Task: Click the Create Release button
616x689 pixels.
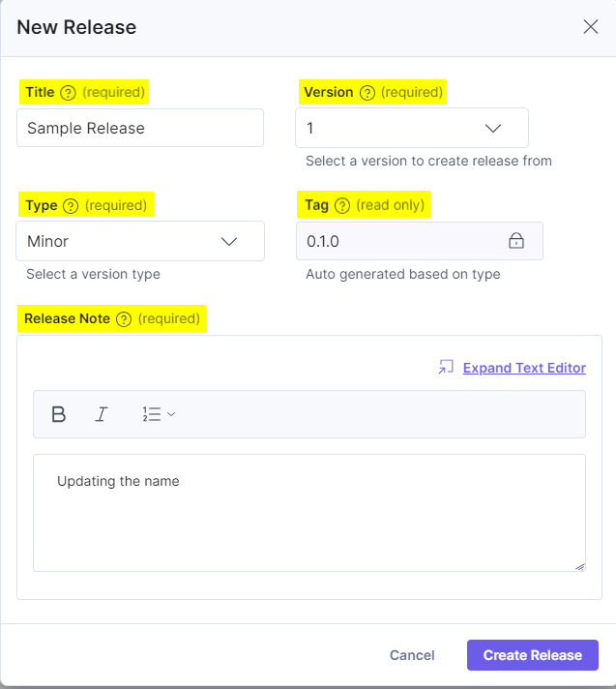Action: tap(533, 655)
